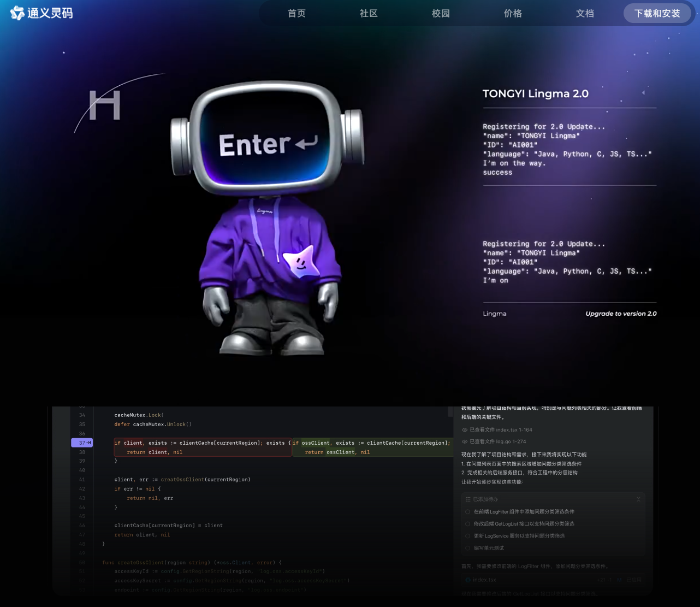Viewport: 700px width, 607px height.
Task: Check the LogFilter 组件 todo item circle
Action: tap(467, 512)
